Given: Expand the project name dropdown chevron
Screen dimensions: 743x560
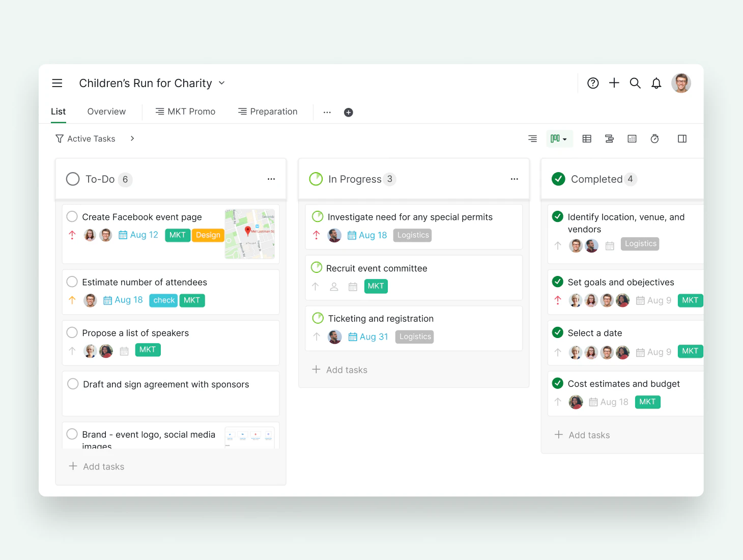Looking at the screenshot, I should (221, 83).
